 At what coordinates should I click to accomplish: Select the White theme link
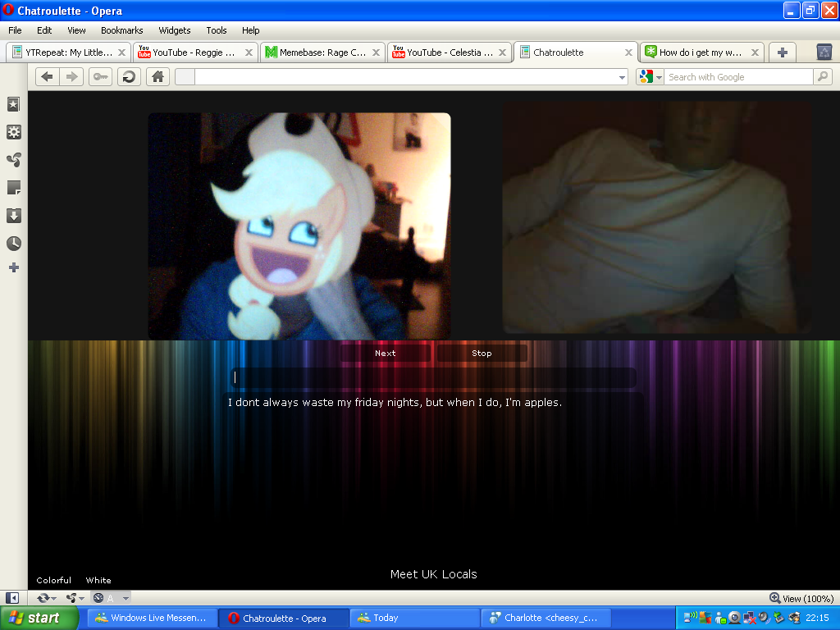click(98, 580)
